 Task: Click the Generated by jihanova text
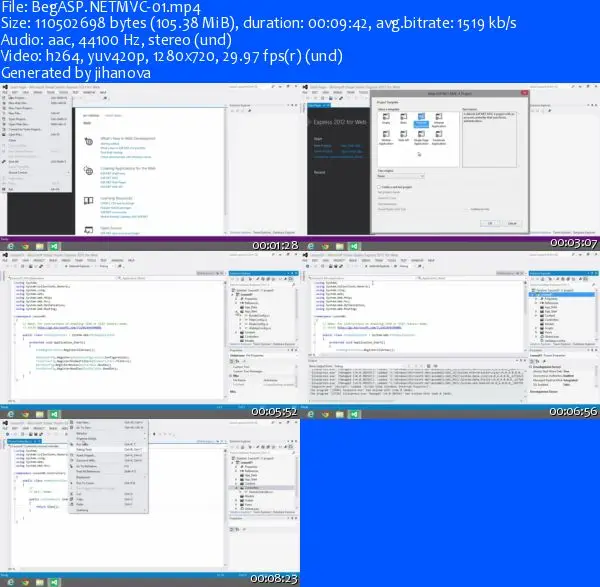(76, 73)
